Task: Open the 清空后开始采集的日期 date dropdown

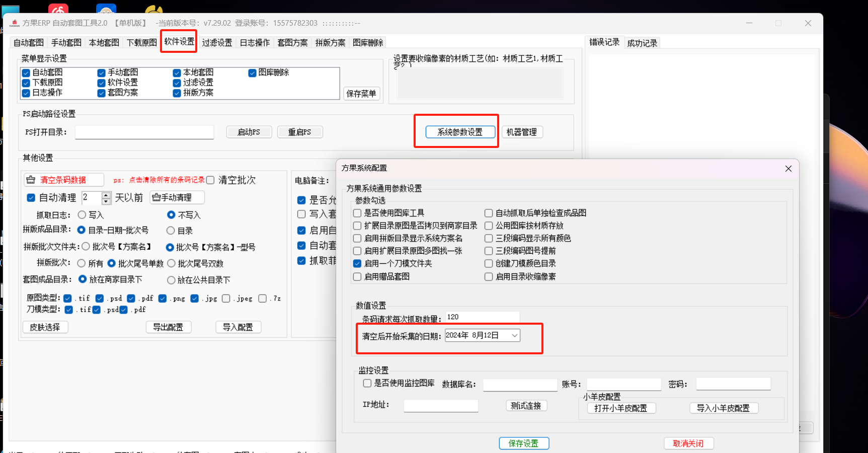Action: [515, 336]
